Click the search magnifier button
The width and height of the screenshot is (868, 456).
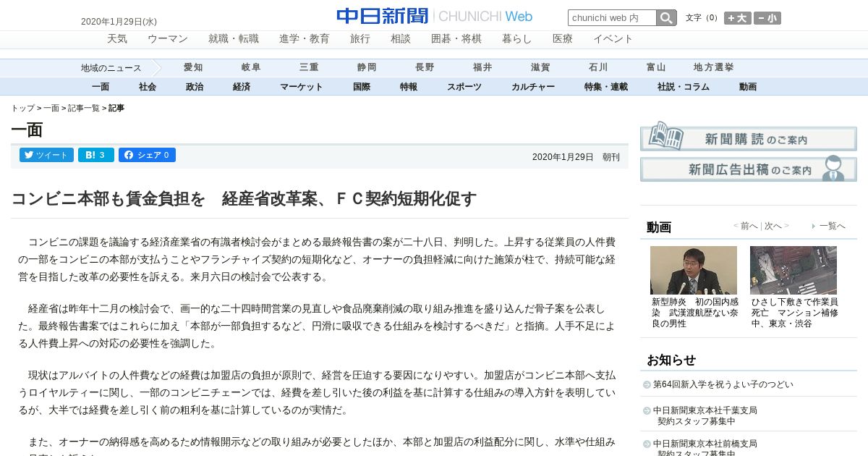click(x=666, y=18)
